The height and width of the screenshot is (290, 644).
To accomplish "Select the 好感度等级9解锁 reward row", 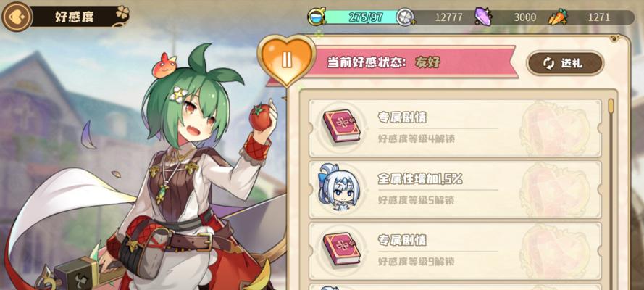I will [455, 250].
